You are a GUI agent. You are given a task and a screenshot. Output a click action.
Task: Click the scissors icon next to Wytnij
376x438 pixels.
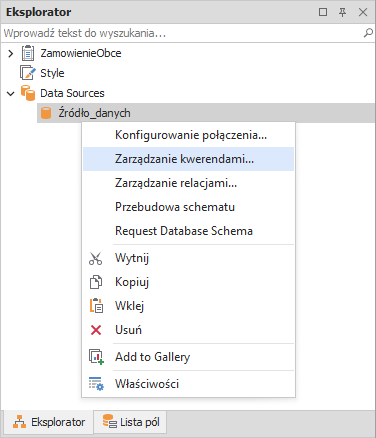point(96,258)
